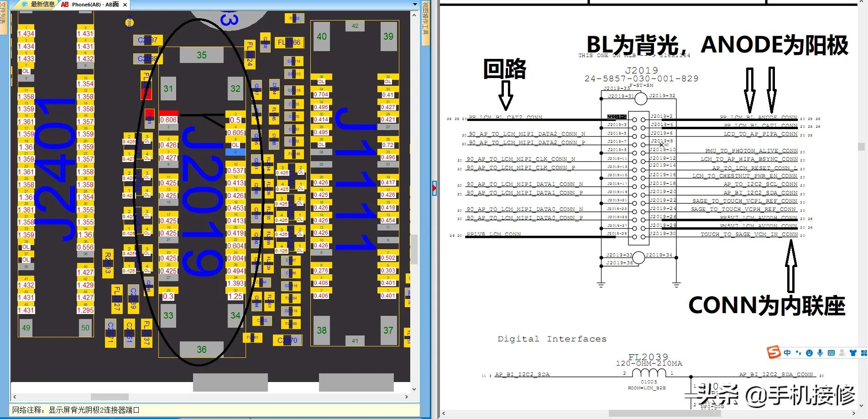Open the Sogou emoji picker
This screenshot has height=419, width=868.
pos(809,353)
